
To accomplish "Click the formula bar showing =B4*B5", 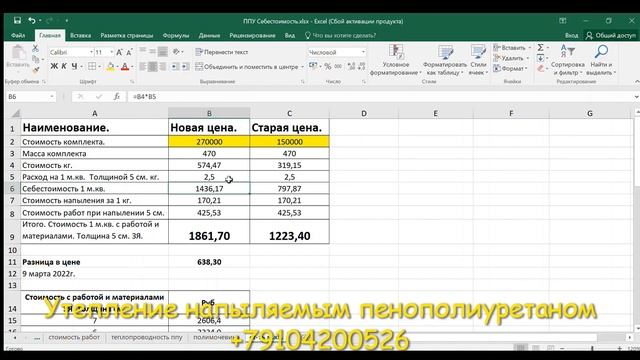I will (x=380, y=96).
